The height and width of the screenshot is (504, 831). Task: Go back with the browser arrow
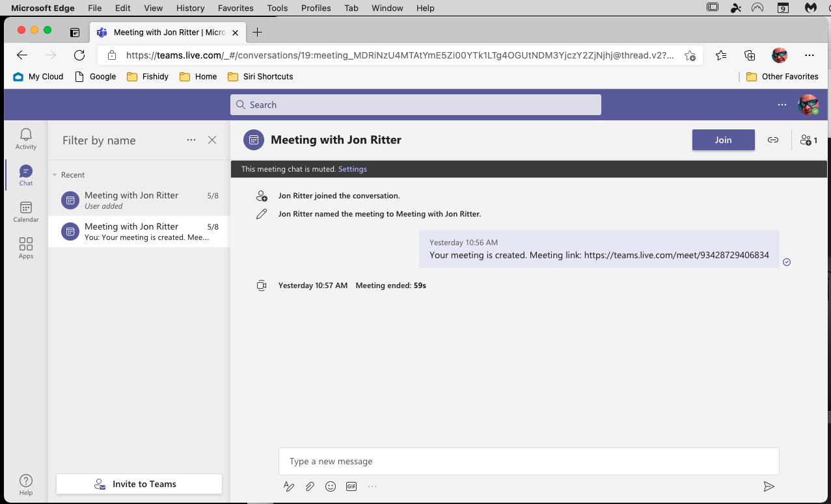pyautogui.click(x=22, y=55)
